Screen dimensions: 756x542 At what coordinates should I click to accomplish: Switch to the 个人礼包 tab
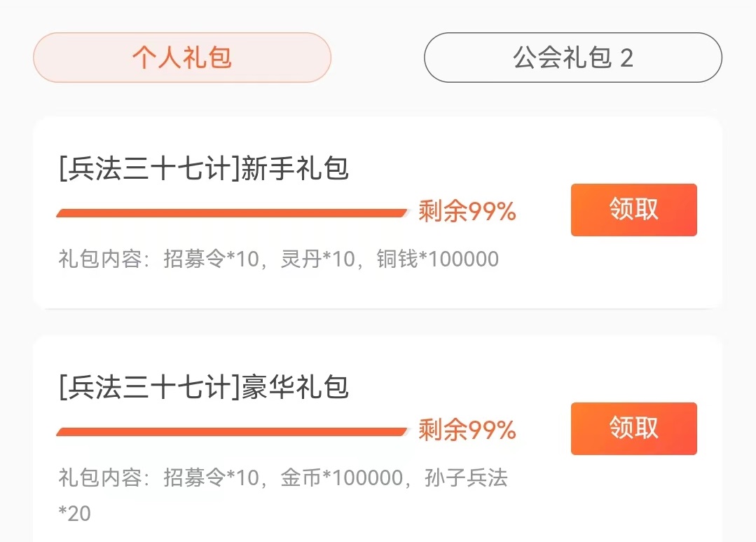pyautogui.click(x=181, y=57)
